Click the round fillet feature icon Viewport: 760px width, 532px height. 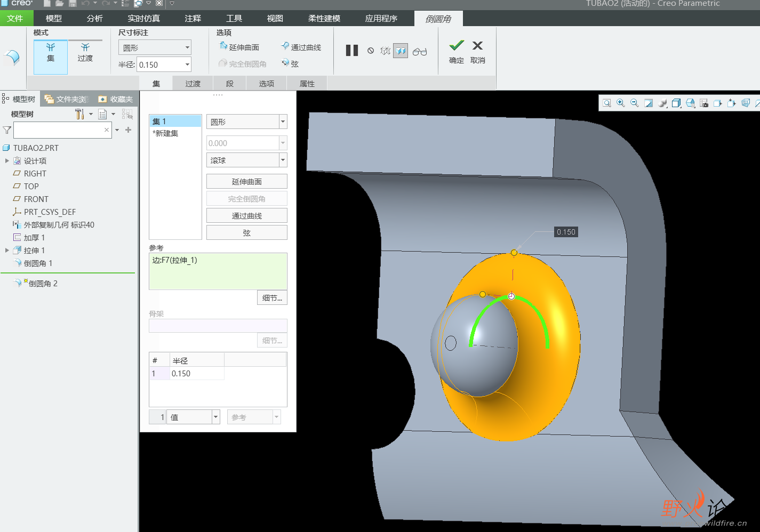click(12, 58)
